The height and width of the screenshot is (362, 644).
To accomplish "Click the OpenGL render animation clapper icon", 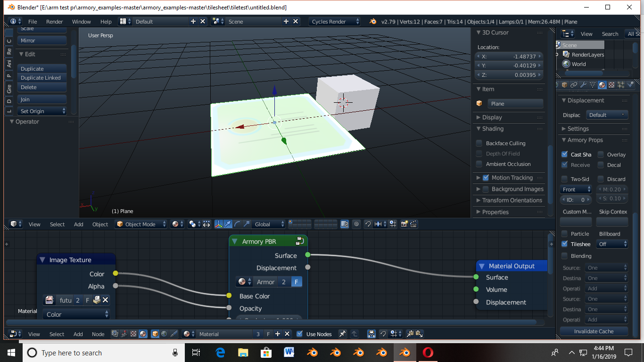I will point(413,224).
